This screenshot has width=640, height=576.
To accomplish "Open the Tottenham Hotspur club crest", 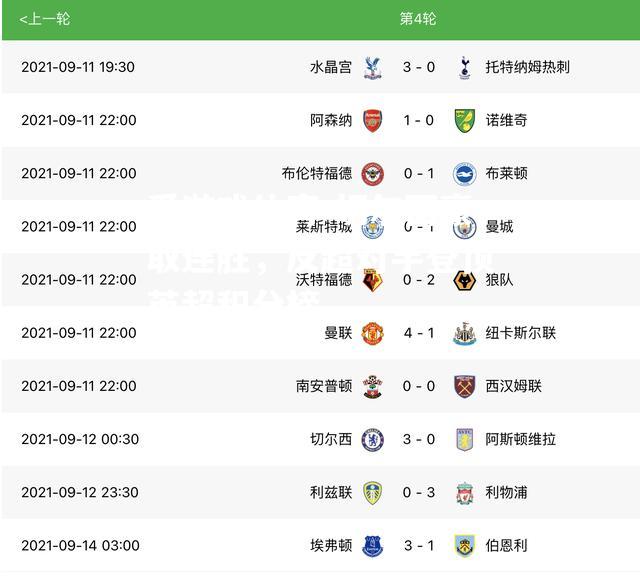I will coord(464,67).
